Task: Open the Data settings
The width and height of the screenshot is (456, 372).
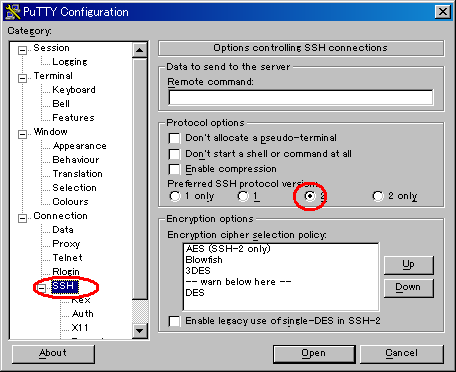Action: pos(63,230)
